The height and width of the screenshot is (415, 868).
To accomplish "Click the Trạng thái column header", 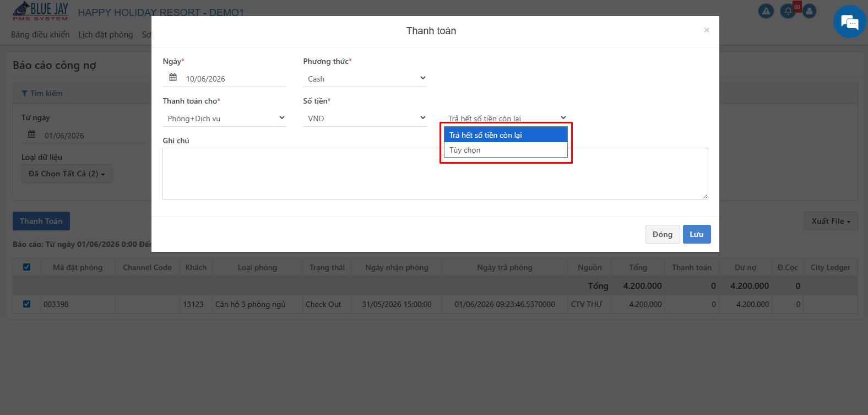I will [327, 267].
